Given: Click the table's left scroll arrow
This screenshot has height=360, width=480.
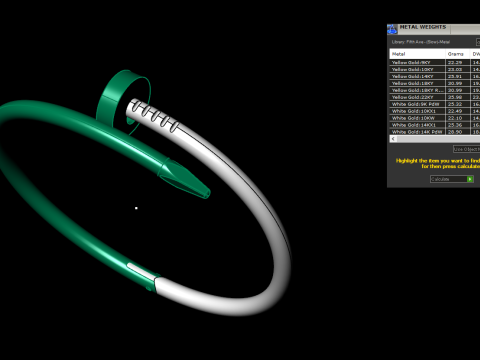Looking at the screenshot, I should pyautogui.click(x=393, y=139).
